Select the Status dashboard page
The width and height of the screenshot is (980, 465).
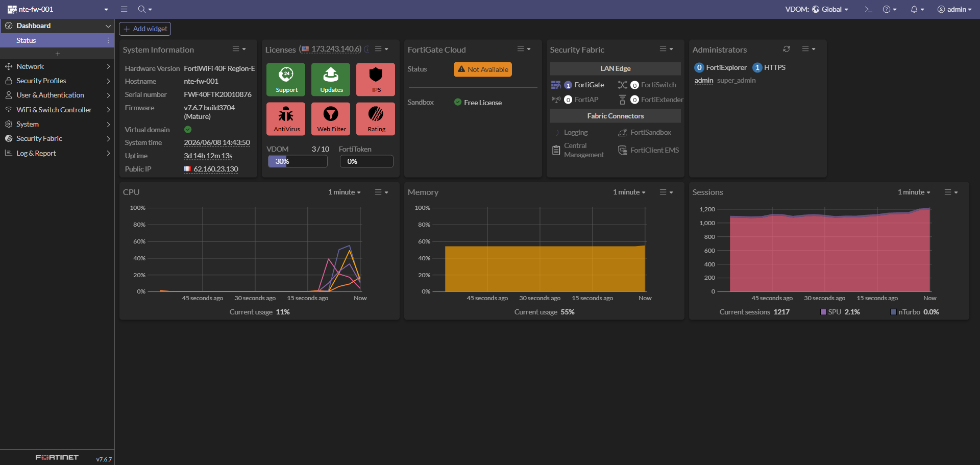[x=57, y=40]
